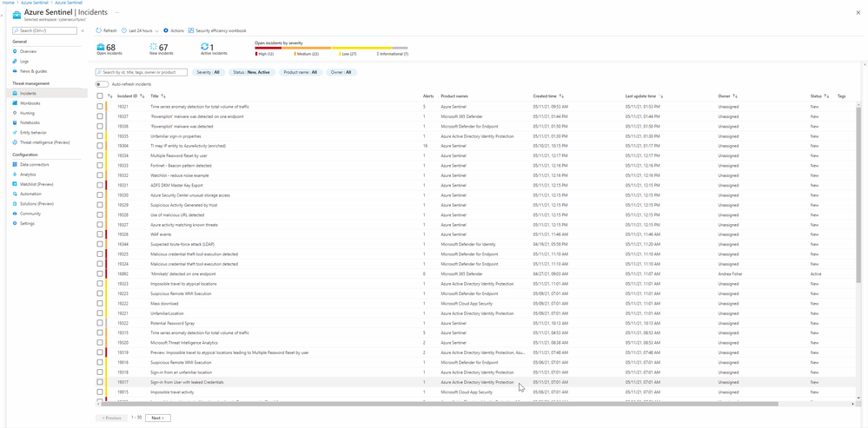Click the Threat intelligence globe icon
This screenshot has width=868, height=428.
[x=15, y=142]
